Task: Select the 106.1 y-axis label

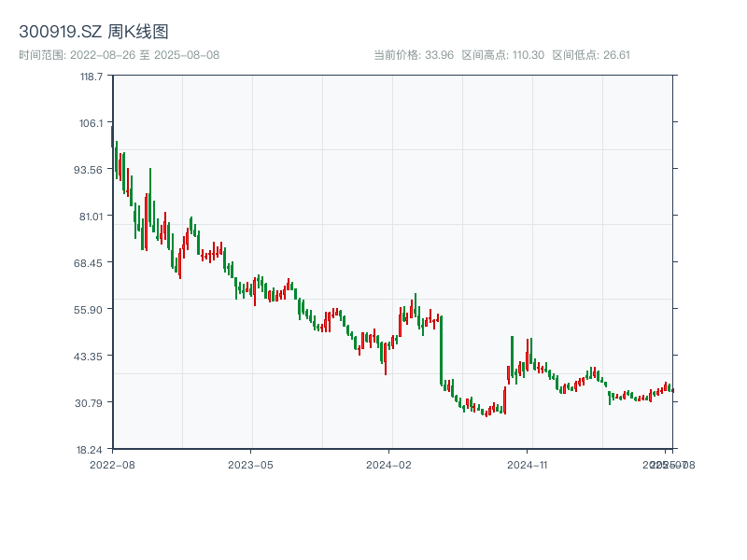Action: [x=90, y=123]
